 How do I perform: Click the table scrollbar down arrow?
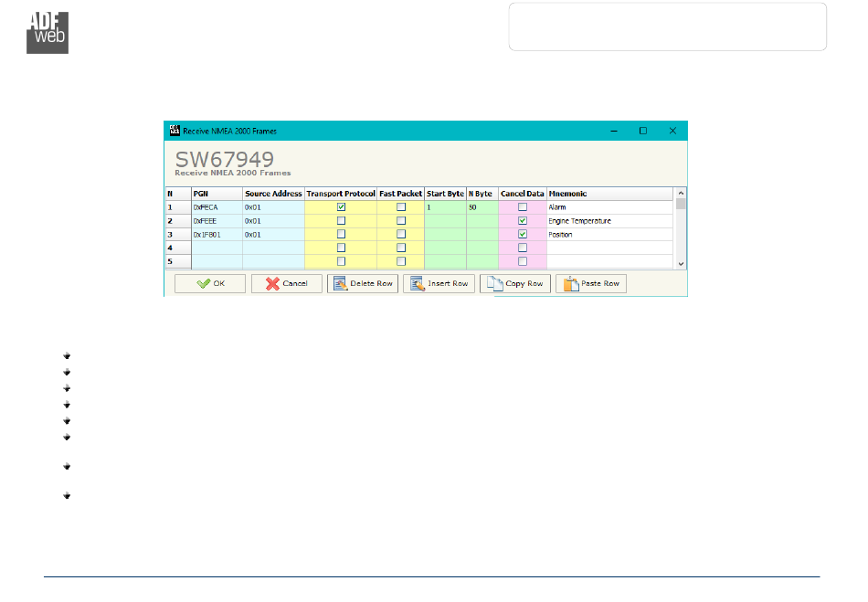point(680,263)
